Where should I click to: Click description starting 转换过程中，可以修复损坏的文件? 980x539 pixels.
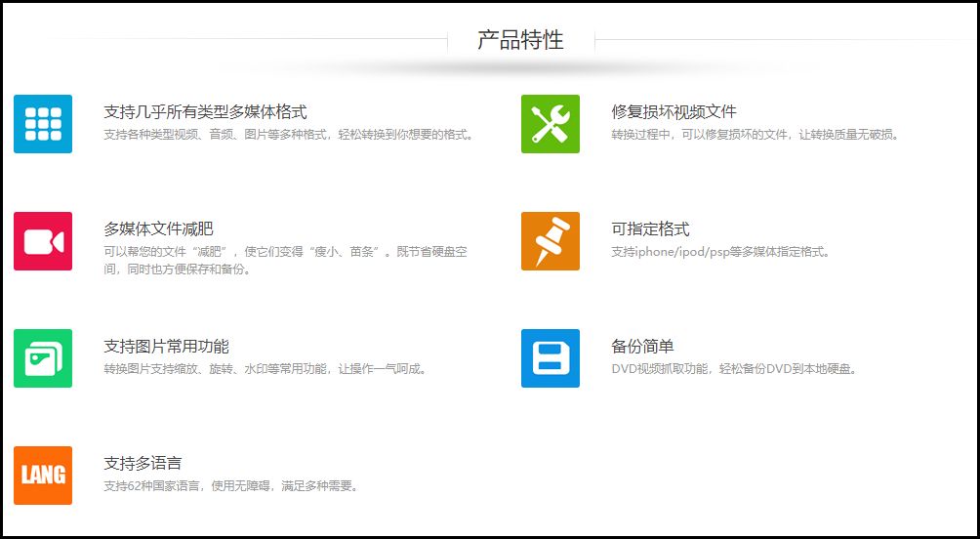pyautogui.click(x=755, y=135)
